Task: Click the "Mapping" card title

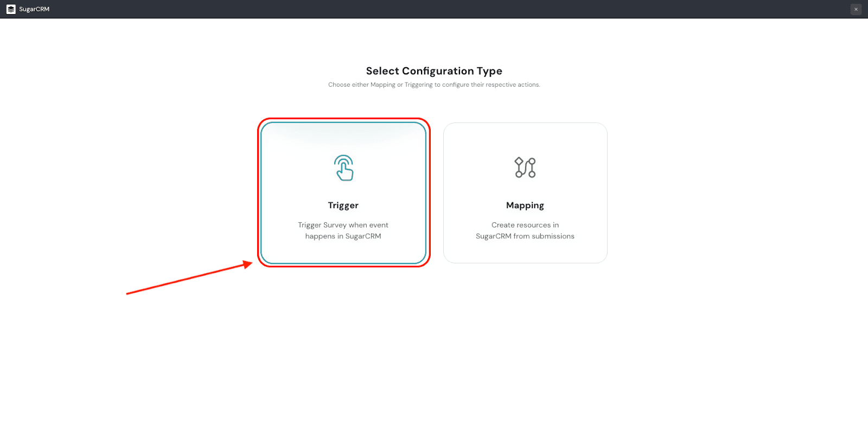Action: tap(525, 205)
